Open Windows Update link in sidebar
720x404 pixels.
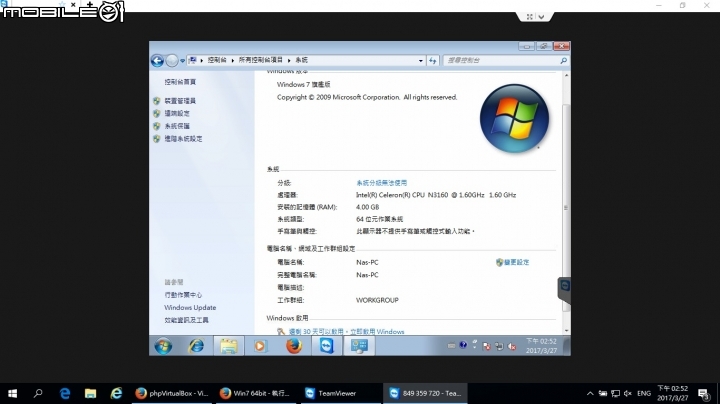[190, 308]
